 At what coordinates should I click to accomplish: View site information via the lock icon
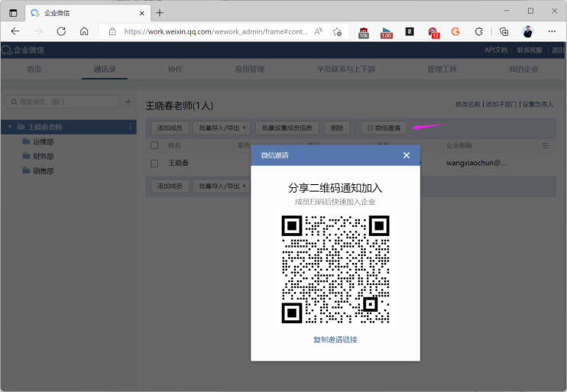pyautogui.click(x=112, y=31)
